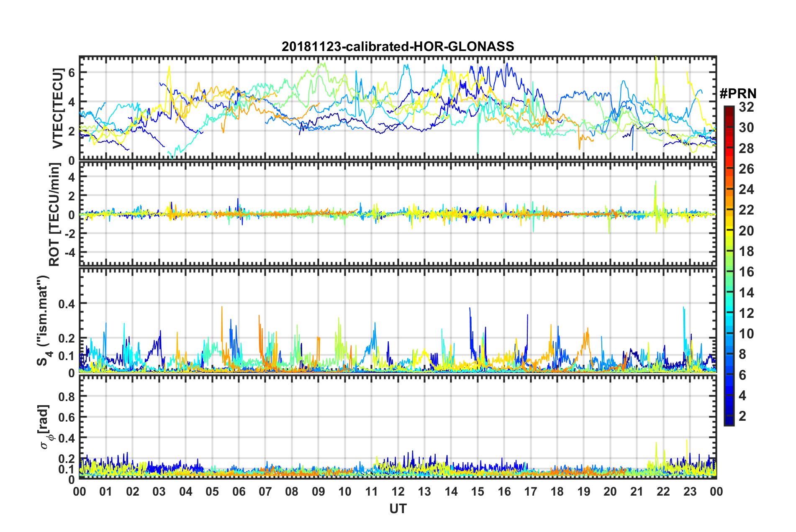796x532 pixels.
Task: Click the 6 tick on the VTEC axis
Action: click(x=72, y=72)
